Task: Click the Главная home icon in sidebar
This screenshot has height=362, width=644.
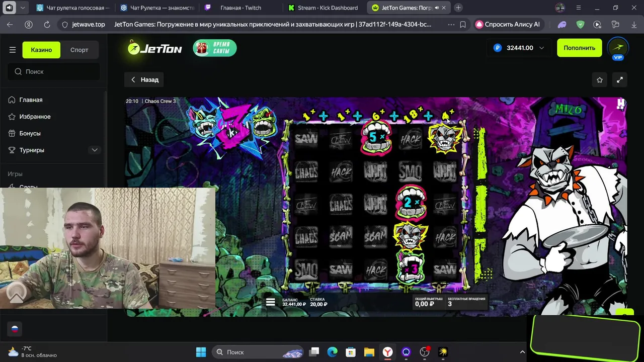Action: pyautogui.click(x=12, y=100)
